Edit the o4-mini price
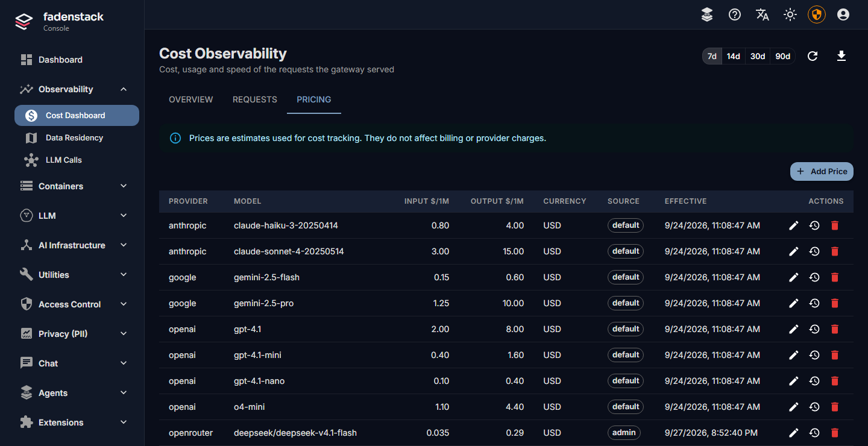The image size is (868, 446). [794, 407]
